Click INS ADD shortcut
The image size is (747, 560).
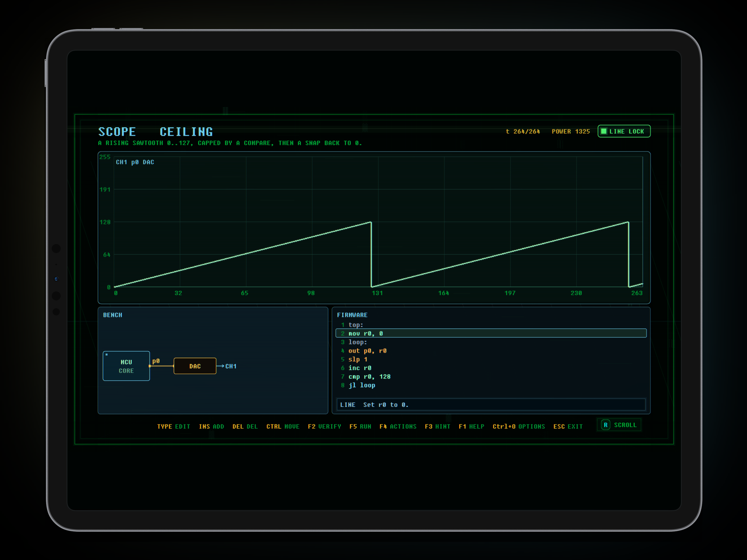pos(211,426)
